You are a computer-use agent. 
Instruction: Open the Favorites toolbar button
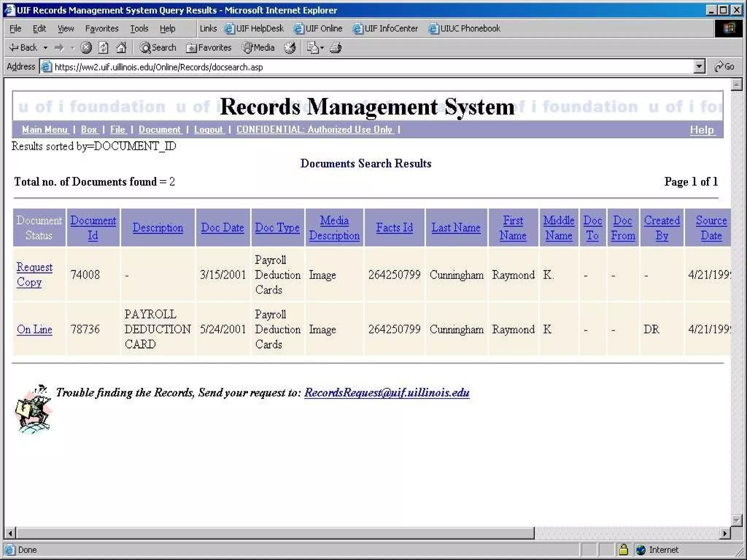point(209,48)
